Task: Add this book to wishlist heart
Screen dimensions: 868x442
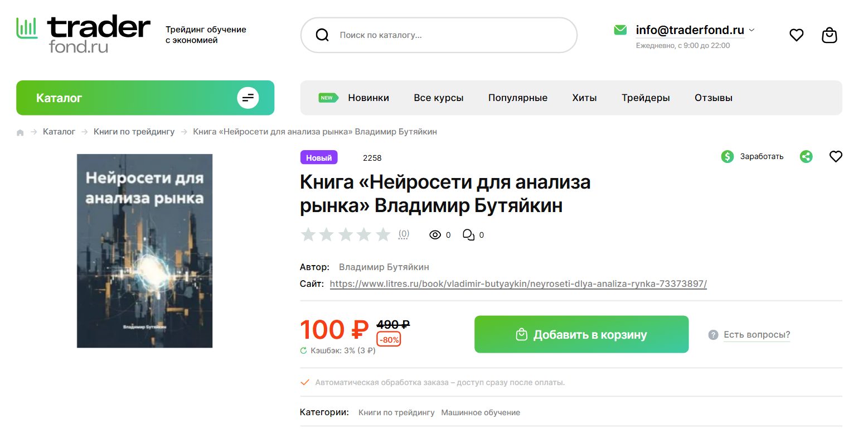Action: [836, 157]
